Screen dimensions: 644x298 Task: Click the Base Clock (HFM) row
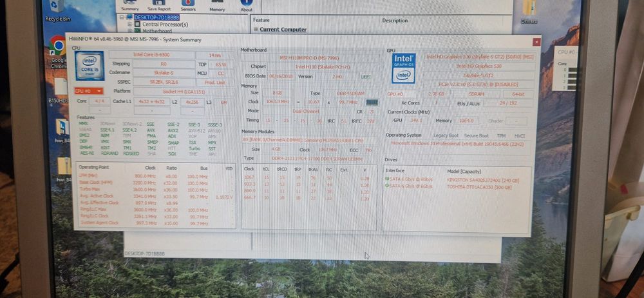coord(156,183)
